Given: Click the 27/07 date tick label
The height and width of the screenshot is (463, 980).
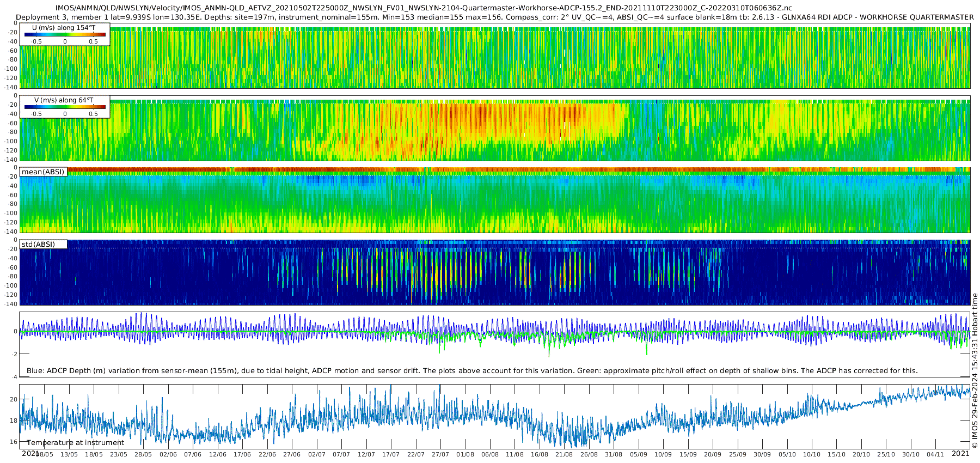Looking at the screenshot, I should (x=440, y=454).
